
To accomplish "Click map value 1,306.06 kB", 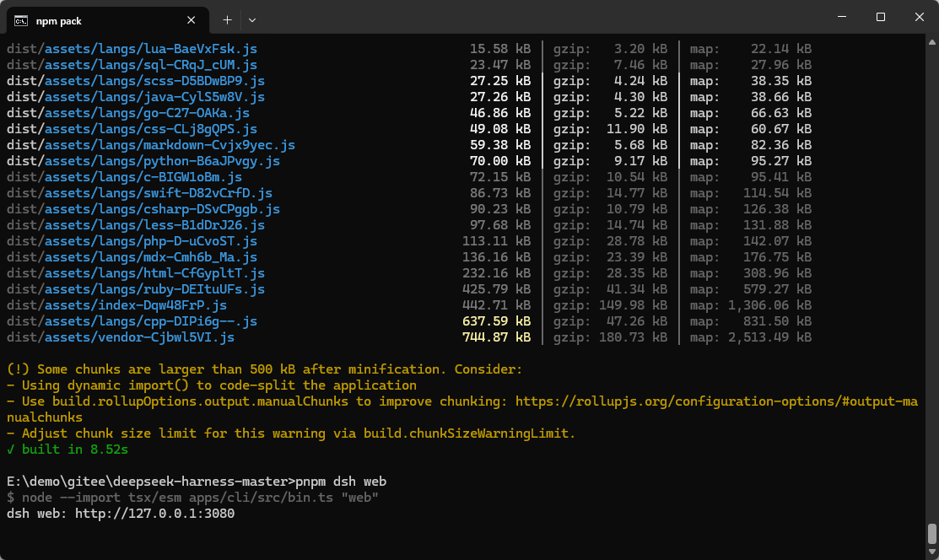I will 769,305.
